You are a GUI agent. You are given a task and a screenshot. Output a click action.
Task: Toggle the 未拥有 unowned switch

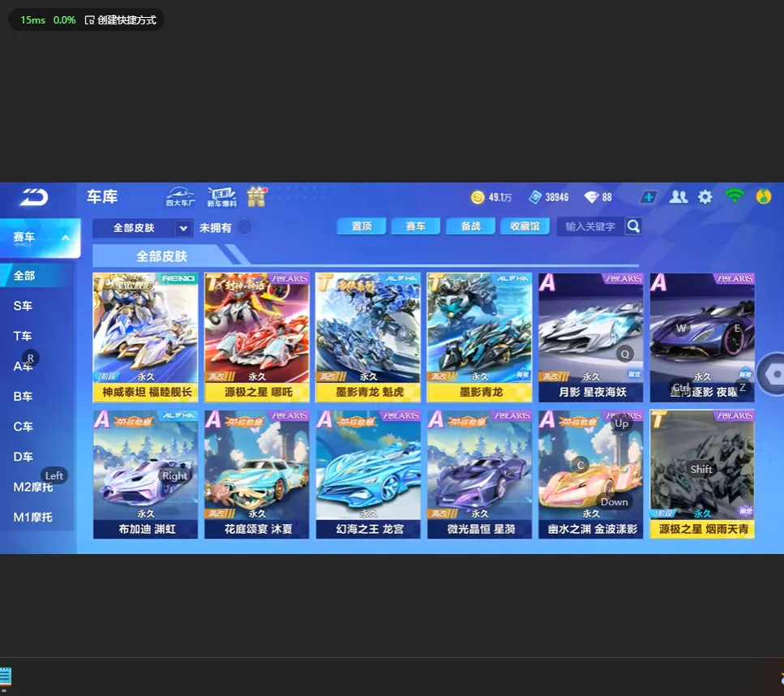point(245,228)
